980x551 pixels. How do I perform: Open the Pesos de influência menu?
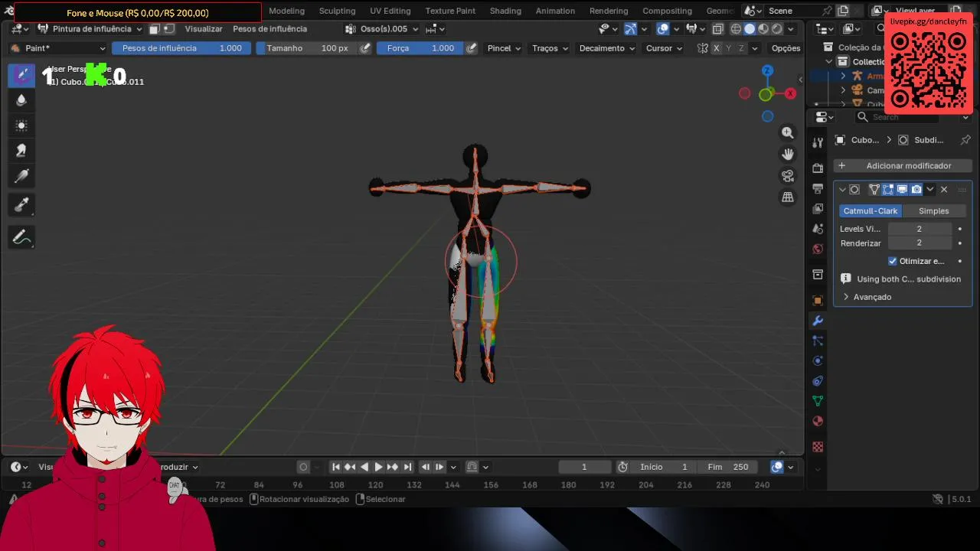click(x=269, y=29)
